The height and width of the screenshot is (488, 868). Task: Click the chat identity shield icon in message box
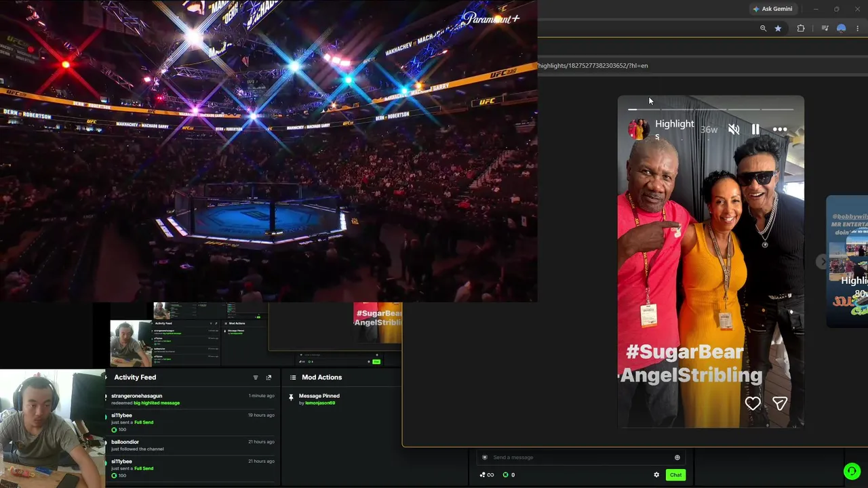pyautogui.click(x=484, y=457)
